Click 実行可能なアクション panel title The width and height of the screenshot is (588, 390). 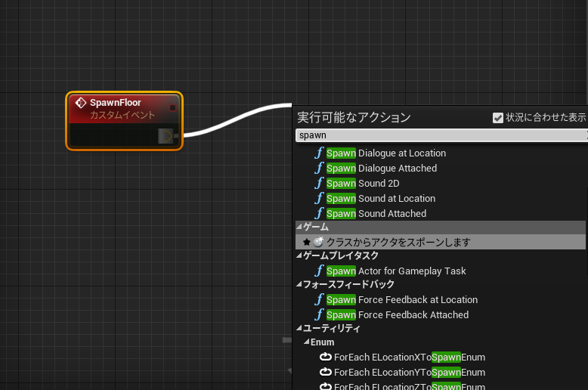coord(354,117)
